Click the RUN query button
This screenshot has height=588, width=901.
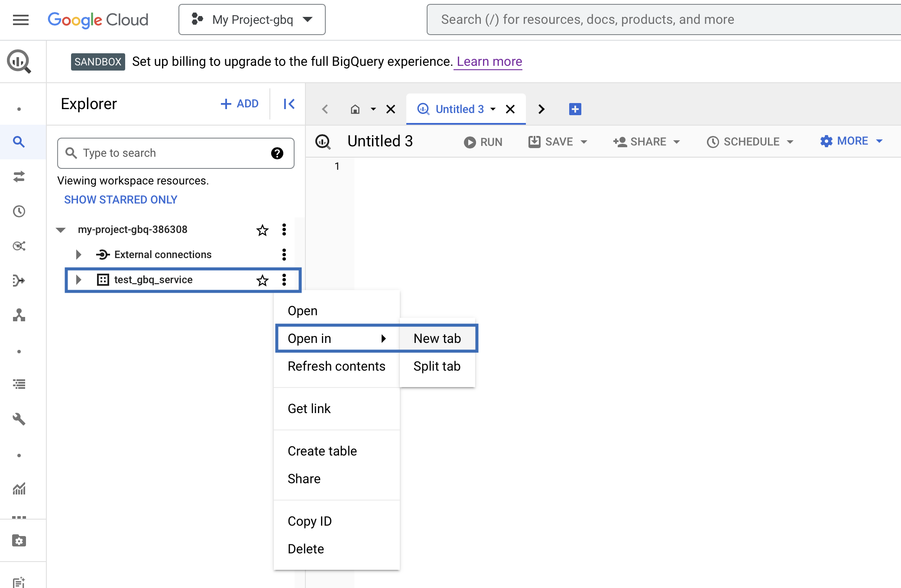(x=483, y=142)
